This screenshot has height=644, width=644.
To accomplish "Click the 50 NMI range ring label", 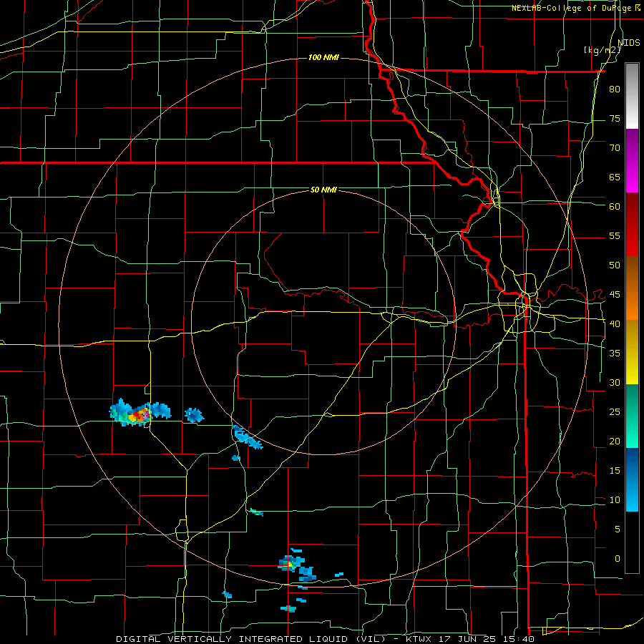I will click(x=323, y=190).
